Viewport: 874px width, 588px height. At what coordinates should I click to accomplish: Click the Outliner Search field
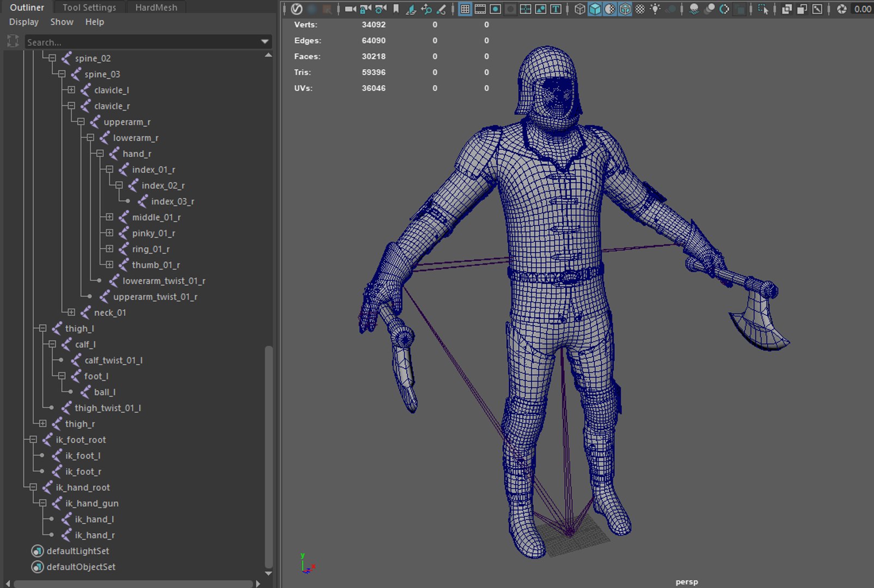tap(142, 42)
